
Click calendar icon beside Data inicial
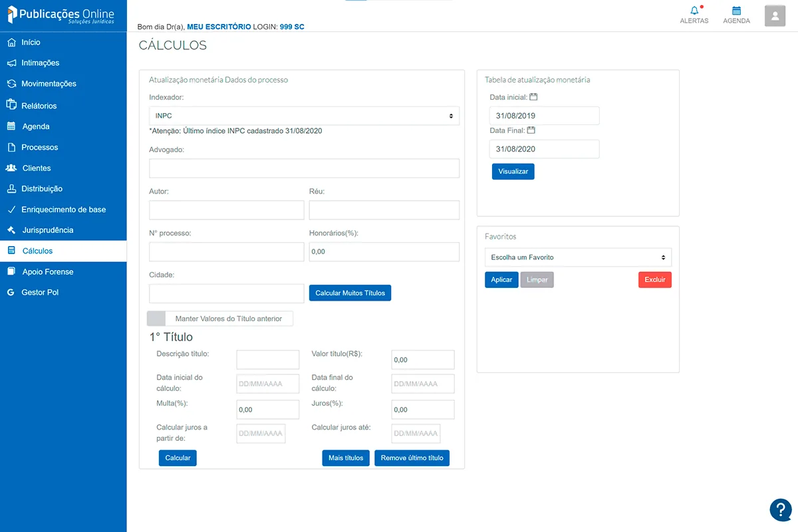click(533, 97)
